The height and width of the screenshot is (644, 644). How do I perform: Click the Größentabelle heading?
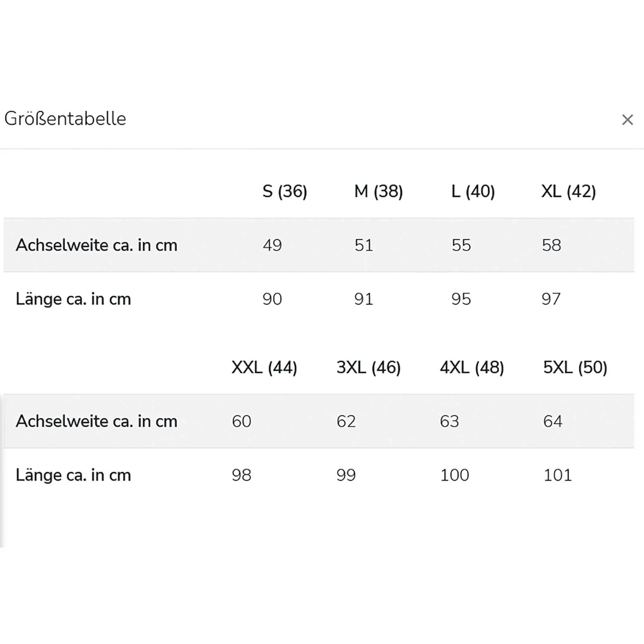[x=65, y=119]
